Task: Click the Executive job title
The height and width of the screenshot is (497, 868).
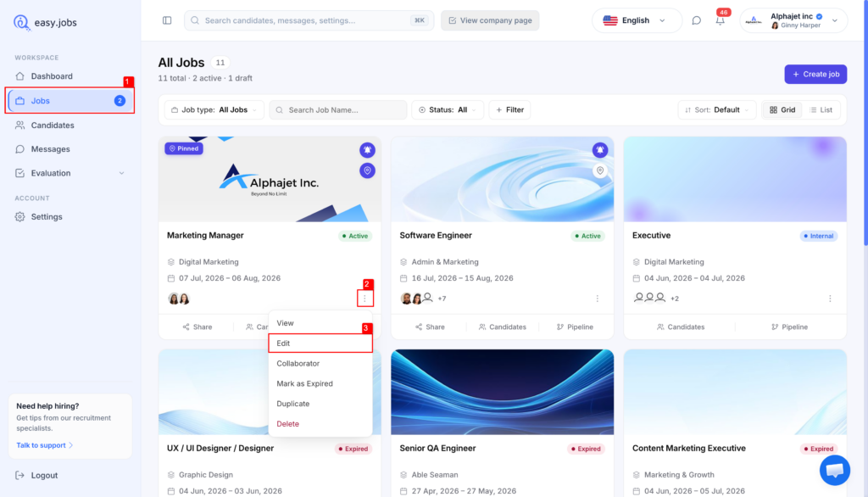Action: tap(652, 236)
